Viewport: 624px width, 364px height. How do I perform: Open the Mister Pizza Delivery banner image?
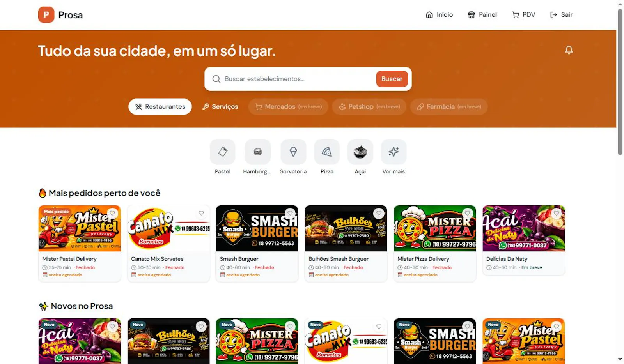click(435, 228)
